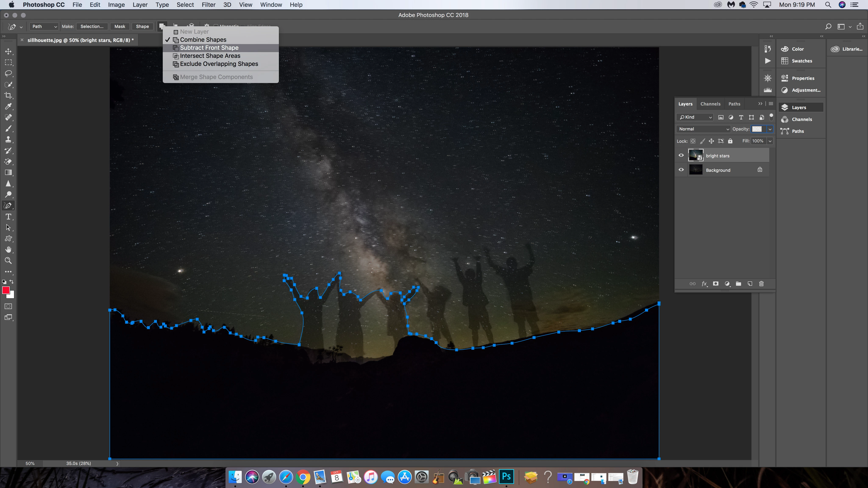Open the Path mode dropdown
The image size is (868, 488).
point(44,26)
